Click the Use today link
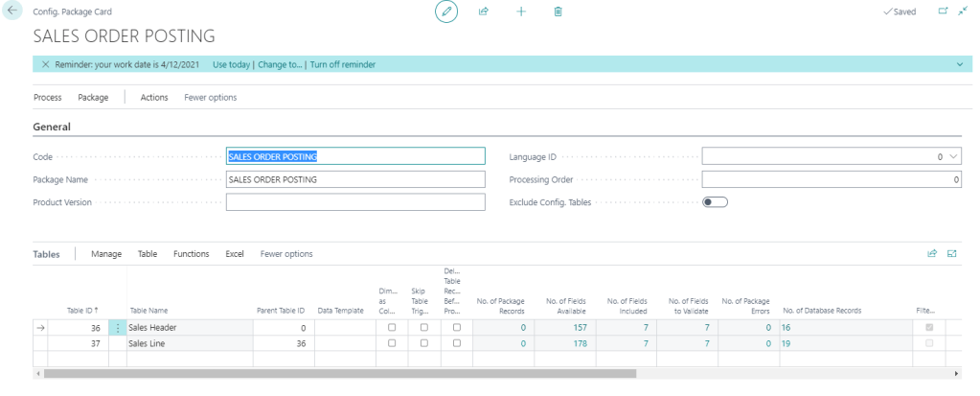Viewport: 980px width, 396px height. (232, 64)
